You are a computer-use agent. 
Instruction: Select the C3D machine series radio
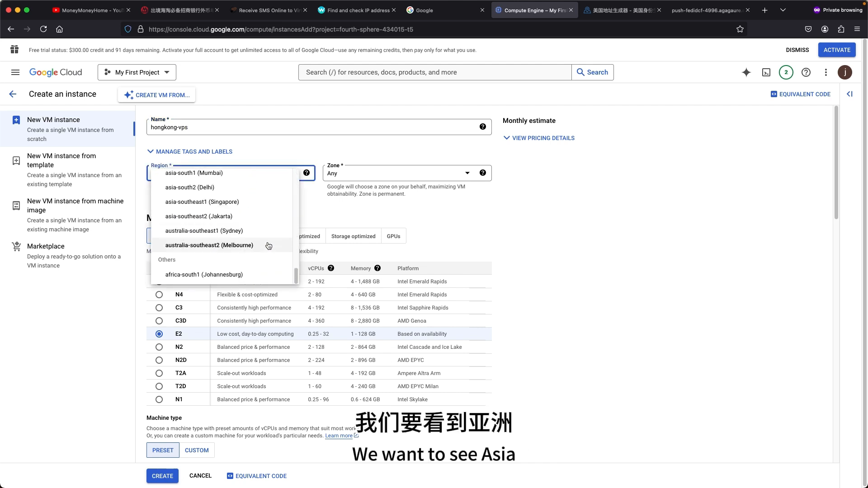tap(159, 321)
